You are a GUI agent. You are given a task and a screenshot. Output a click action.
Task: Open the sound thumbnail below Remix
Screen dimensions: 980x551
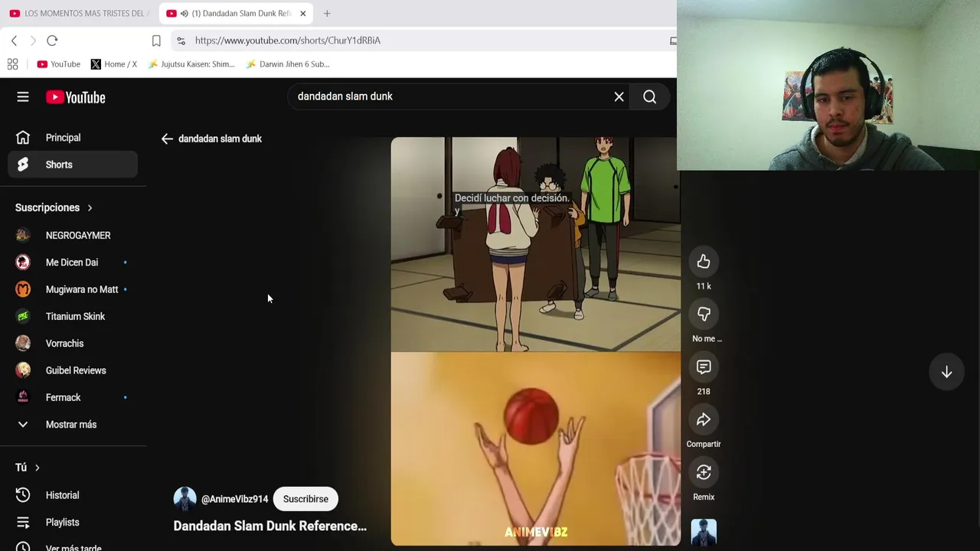coord(704,533)
